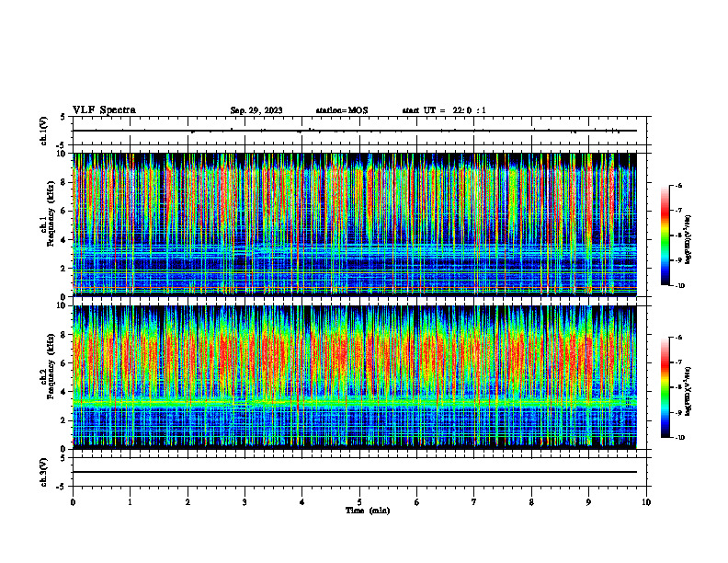Click time axis tick label "10" at right end

coord(646,502)
